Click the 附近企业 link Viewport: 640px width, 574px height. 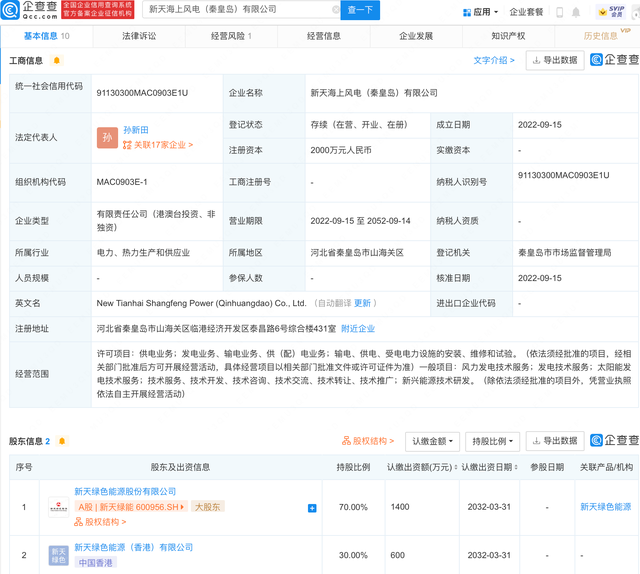click(x=358, y=328)
